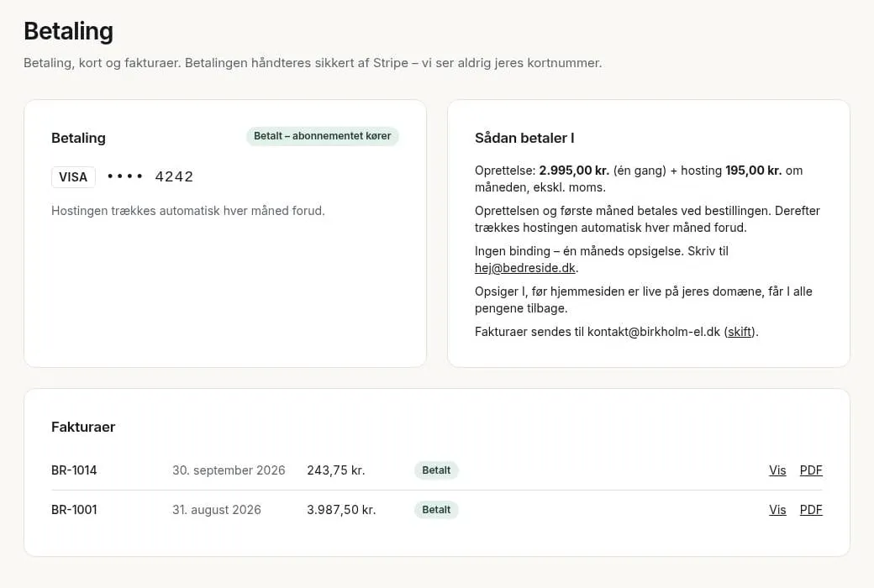Click the 'Betalt – abonnementet kører' status badge
This screenshot has width=874, height=588.
pos(322,136)
